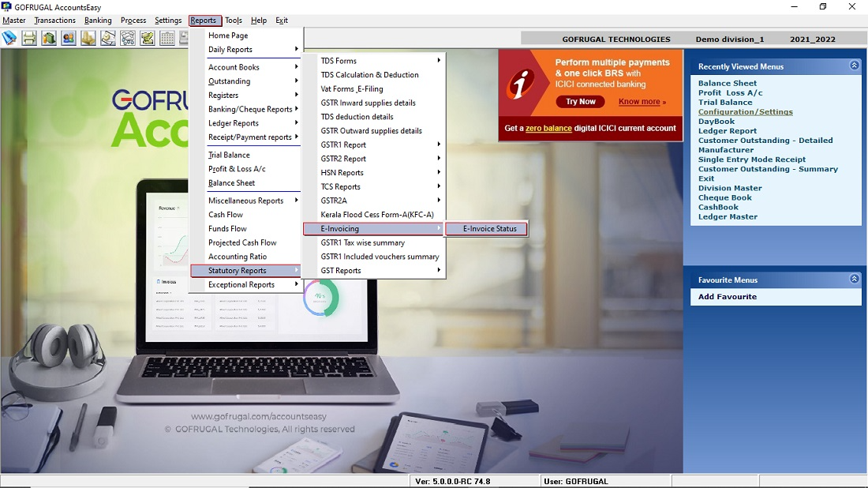Select Projected Cash Flow report
Image resolution: width=868 pixels, height=488 pixels.
pos(245,242)
